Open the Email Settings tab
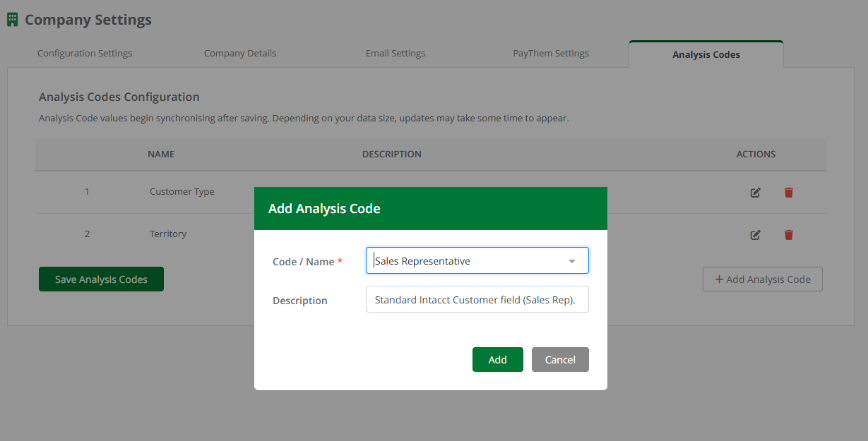The image size is (868, 441). (396, 53)
